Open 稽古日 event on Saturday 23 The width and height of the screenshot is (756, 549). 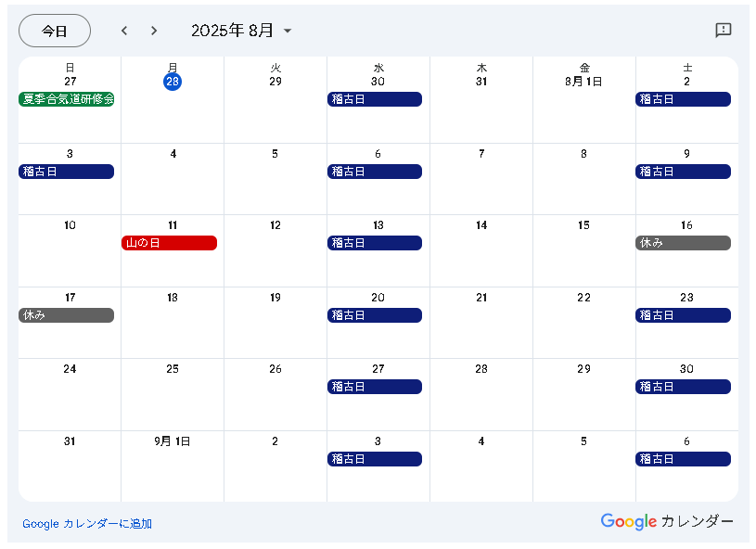pos(683,315)
